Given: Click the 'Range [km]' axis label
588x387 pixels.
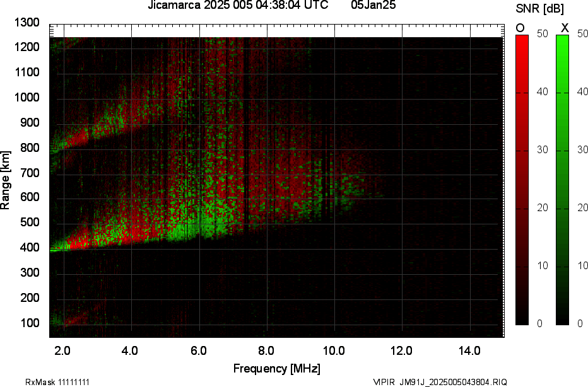Looking at the screenshot, I should pyautogui.click(x=5, y=180).
